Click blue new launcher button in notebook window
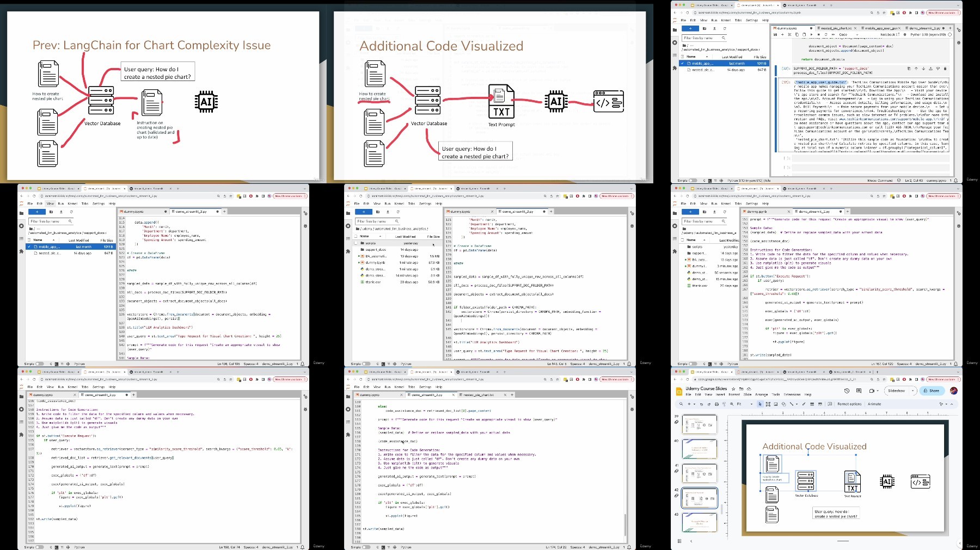This screenshot has width=980, height=550. tap(690, 28)
